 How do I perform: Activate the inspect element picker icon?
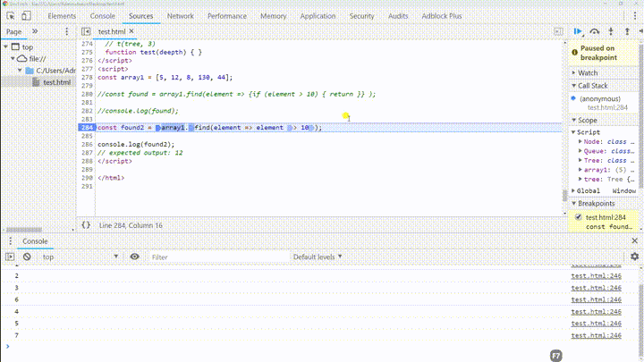click(11, 16)
